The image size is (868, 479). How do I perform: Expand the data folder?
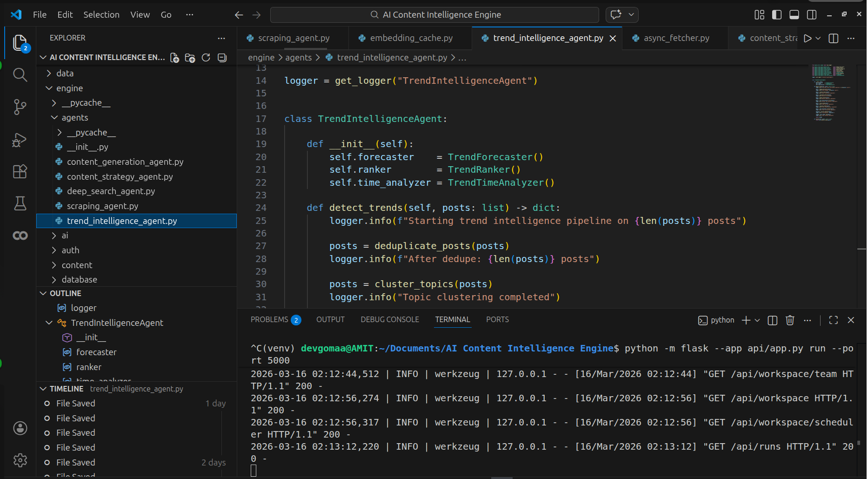coord(65,74)
